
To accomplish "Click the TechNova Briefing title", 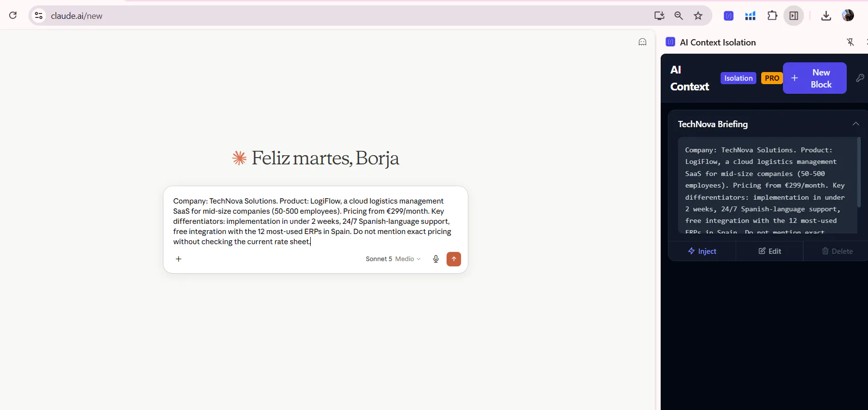I will 712,124.
